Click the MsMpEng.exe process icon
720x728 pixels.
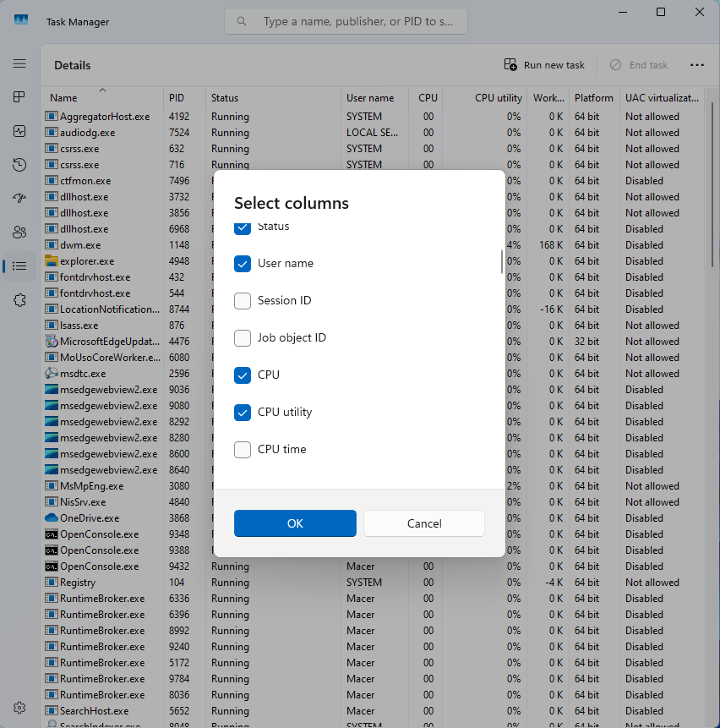pyautogui.click(x=51, y=485)
